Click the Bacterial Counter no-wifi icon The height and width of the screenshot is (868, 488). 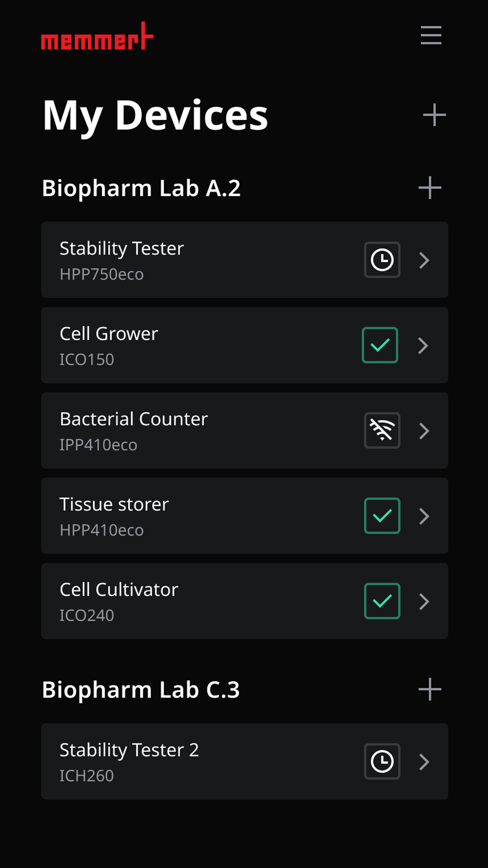(x=382, y=430)
